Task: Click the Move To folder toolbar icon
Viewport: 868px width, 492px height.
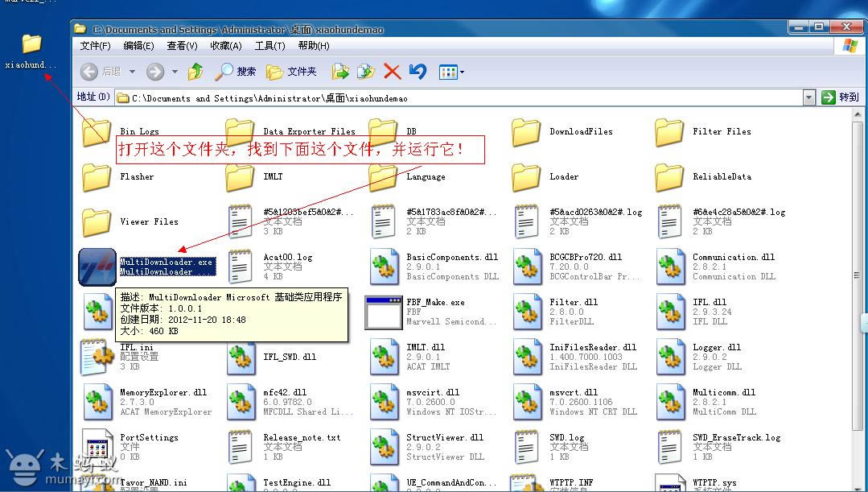Action: click(340, 72)
